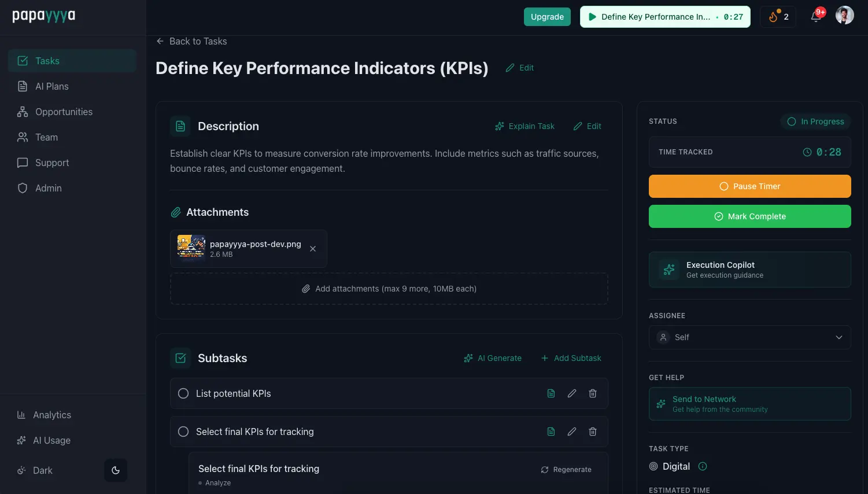Open the Opportunities sidebar icon

point(23,112)
